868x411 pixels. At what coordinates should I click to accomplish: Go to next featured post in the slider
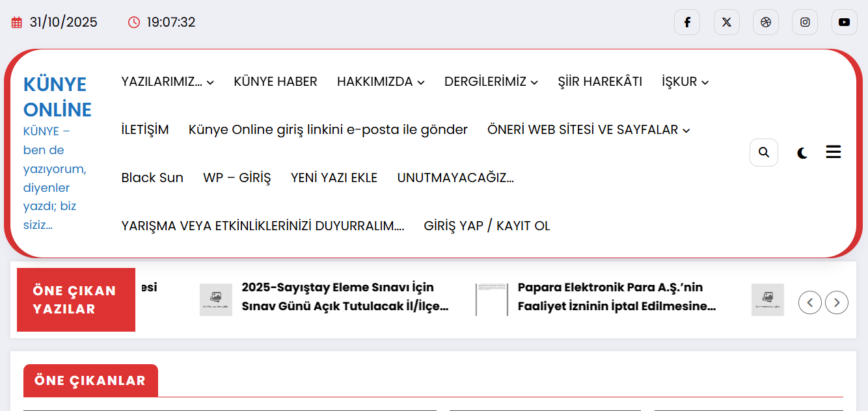pyautogui.click(x=837, y=302)
